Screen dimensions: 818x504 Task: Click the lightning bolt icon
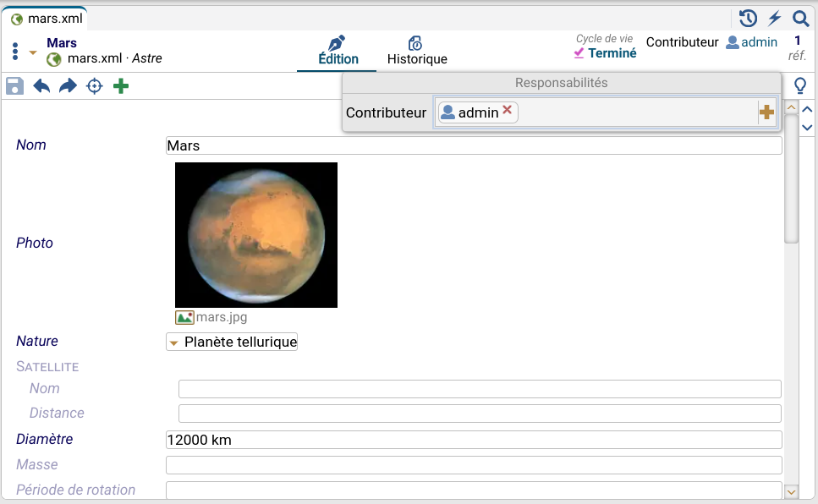click(x=774, y=19)
